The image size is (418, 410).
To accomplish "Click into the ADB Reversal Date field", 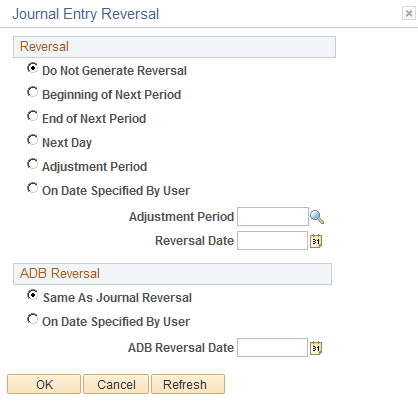I will coord(272,348).
